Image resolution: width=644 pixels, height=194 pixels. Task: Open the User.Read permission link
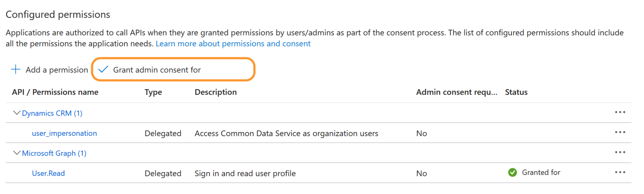[48, 173]
